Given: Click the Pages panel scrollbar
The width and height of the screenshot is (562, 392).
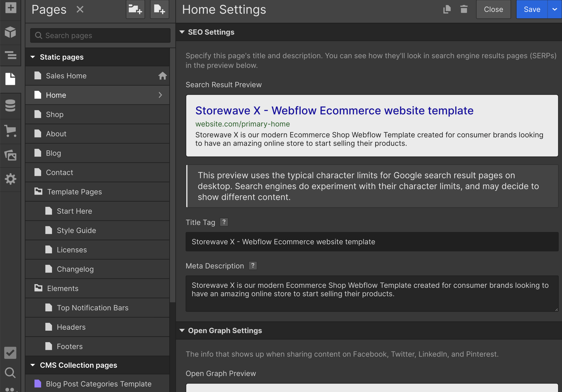Looking at the screenshot, I should pyautogui.click(x=172, y=175).
